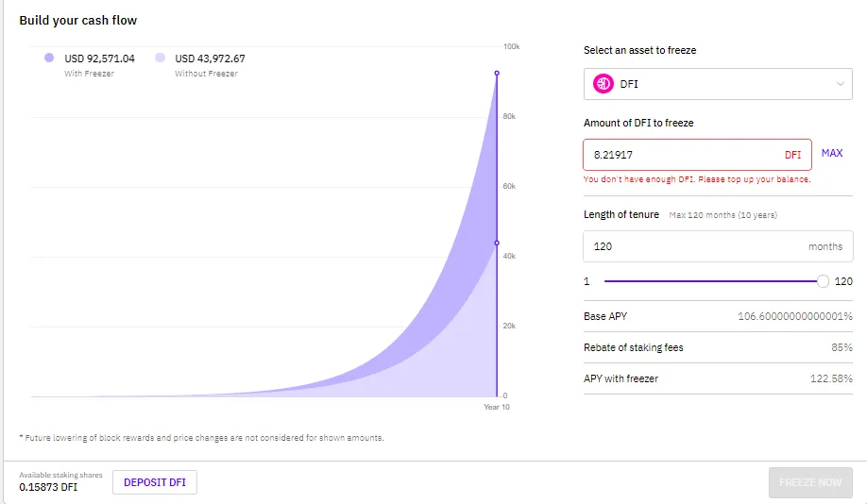Click the Without Freezer legend dot
This screenshot has width=867, height=504.
(x=160, y=58)
